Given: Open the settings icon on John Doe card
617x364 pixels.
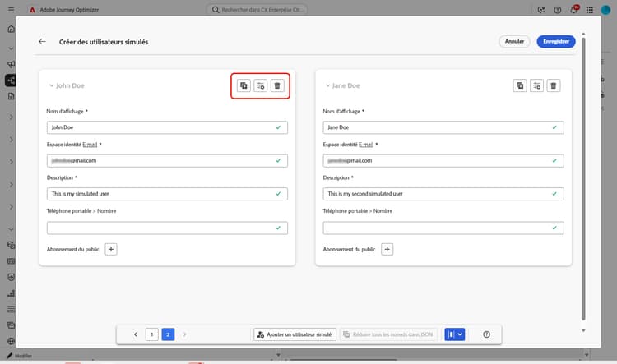Looking at the screenshot, I should tap(261, 85).
